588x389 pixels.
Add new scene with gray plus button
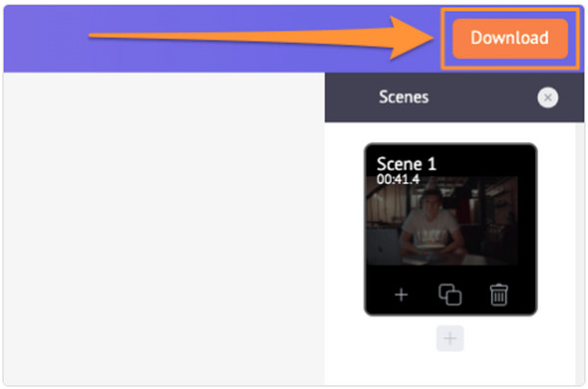click(x=450, y=338)
